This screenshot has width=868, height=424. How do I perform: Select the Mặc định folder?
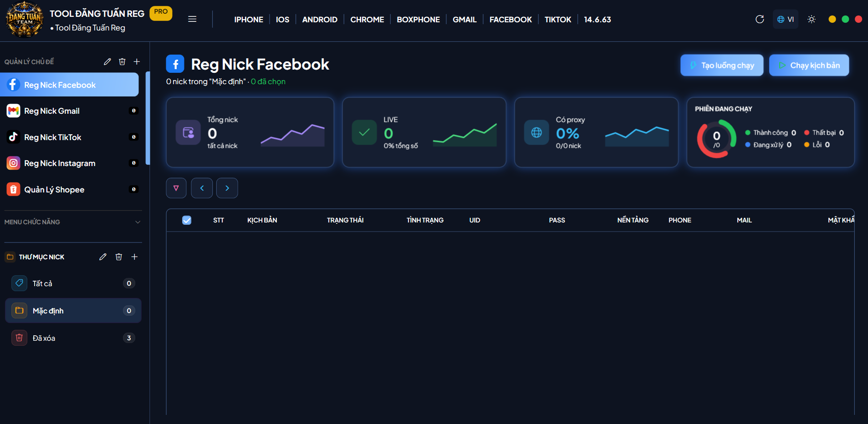point(73,311)
